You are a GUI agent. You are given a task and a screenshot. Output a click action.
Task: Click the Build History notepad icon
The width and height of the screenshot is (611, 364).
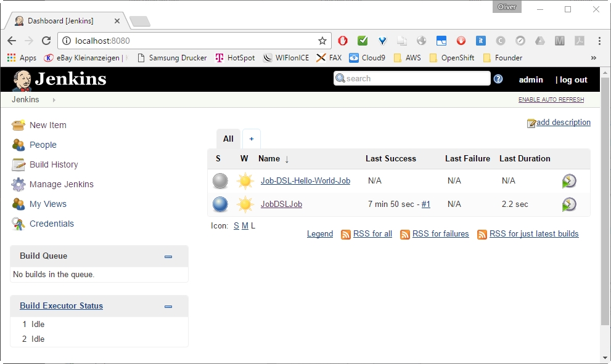pos(18,164)
